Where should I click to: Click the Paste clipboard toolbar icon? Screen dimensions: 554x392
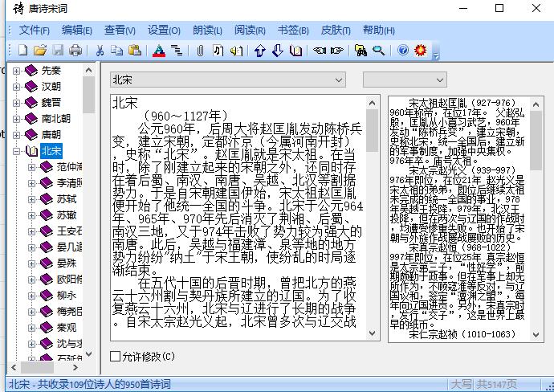[135, 51]
